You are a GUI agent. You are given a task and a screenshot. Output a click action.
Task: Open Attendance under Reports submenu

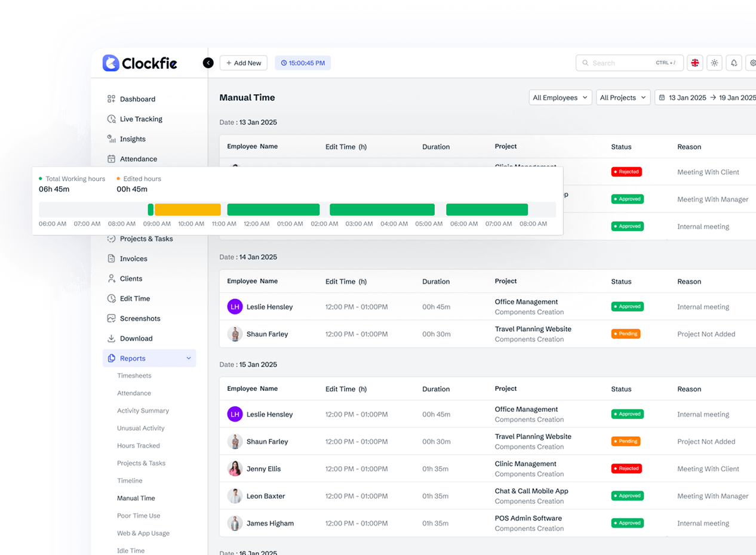pos(134,393)
